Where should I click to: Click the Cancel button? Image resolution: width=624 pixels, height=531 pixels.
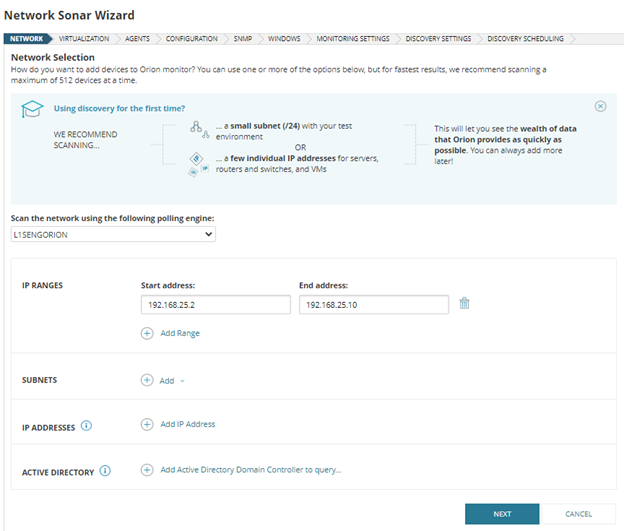point(579,514)
